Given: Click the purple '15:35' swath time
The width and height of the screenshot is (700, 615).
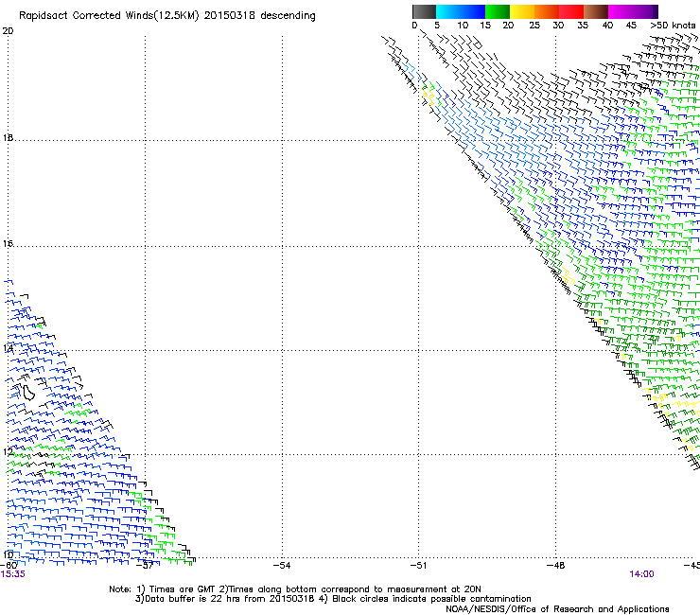Looking at the screenshot, I should click(x=13, y=574).
